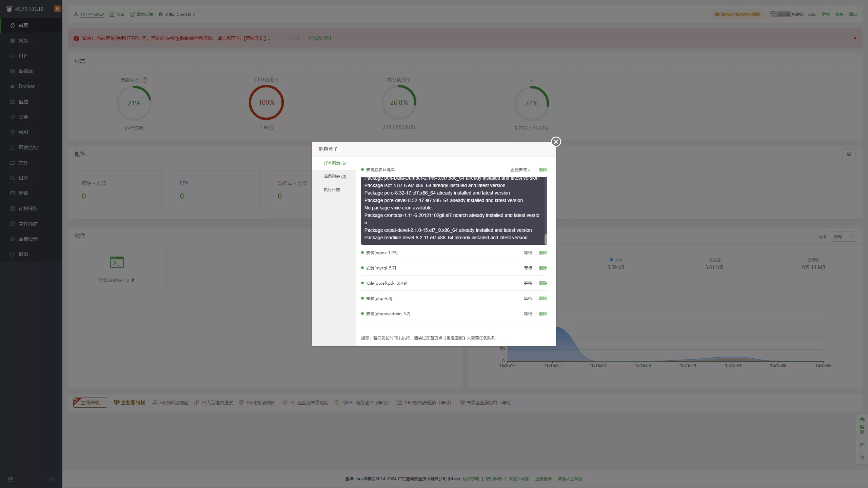This screenshot has width=868, height=488.
Task: Open the 软件商店 software store
Action: click(28, 223)
